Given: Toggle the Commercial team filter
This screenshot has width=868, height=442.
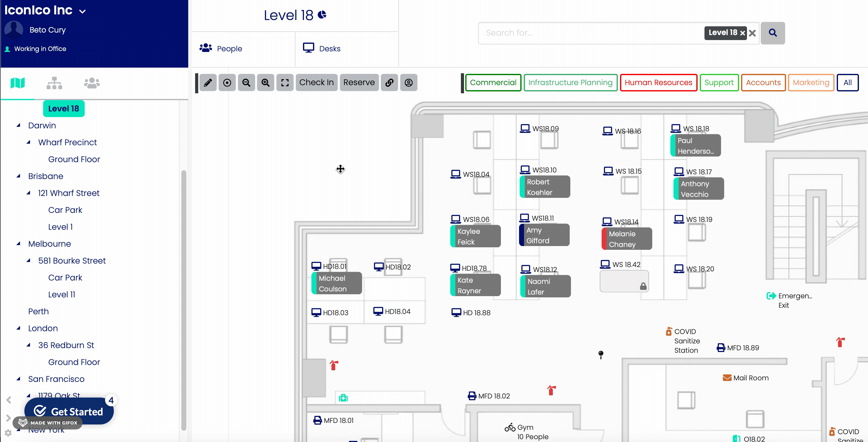Looking at the screenshot, I should tap(493, 83).
